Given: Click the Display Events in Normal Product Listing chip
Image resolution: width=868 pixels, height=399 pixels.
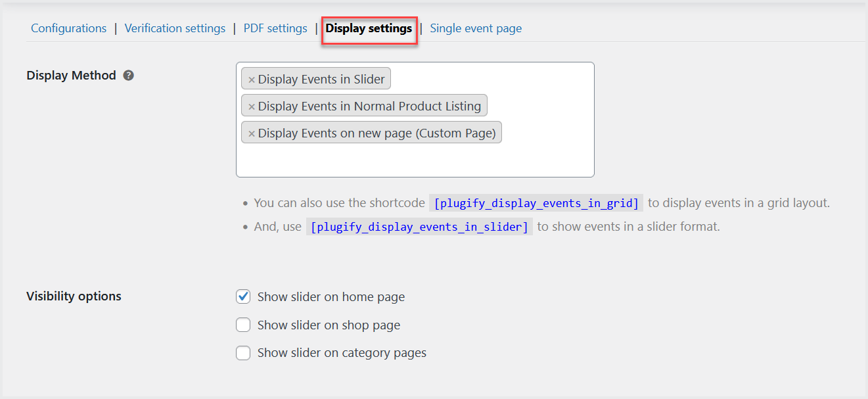Looking at the screenshot, I should pos(369,106).
